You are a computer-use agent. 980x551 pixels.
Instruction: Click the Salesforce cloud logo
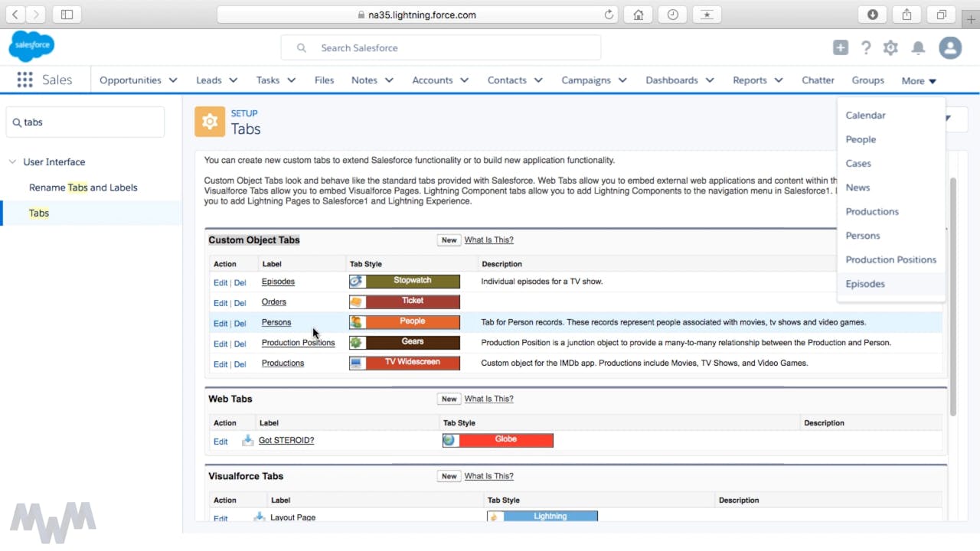(x=31, y=46)
